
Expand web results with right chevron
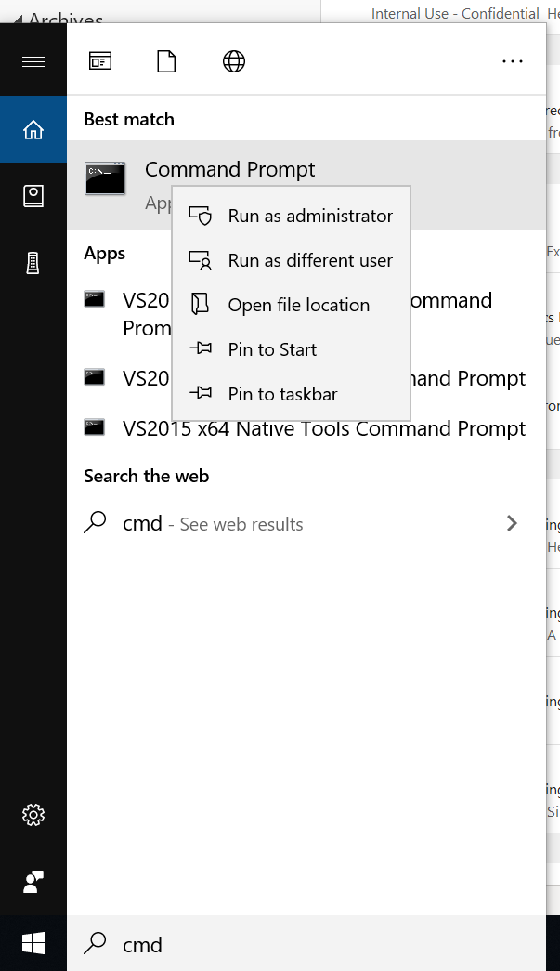tap(512, 523)
